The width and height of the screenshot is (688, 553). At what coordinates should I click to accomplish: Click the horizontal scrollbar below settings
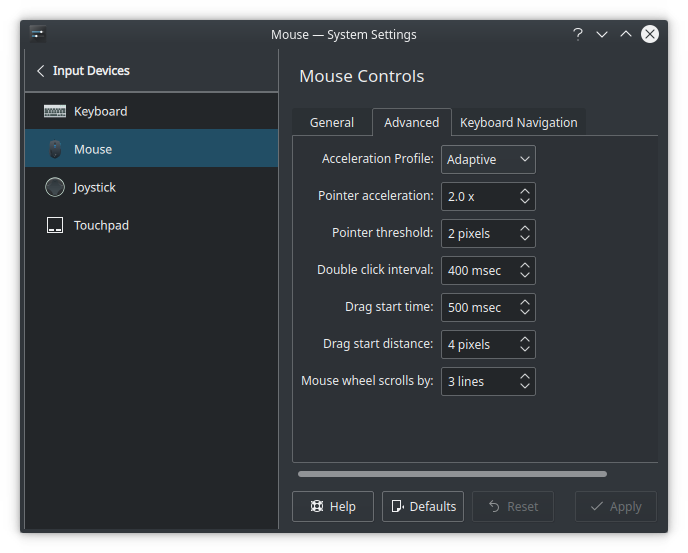(x=452, y=474)
